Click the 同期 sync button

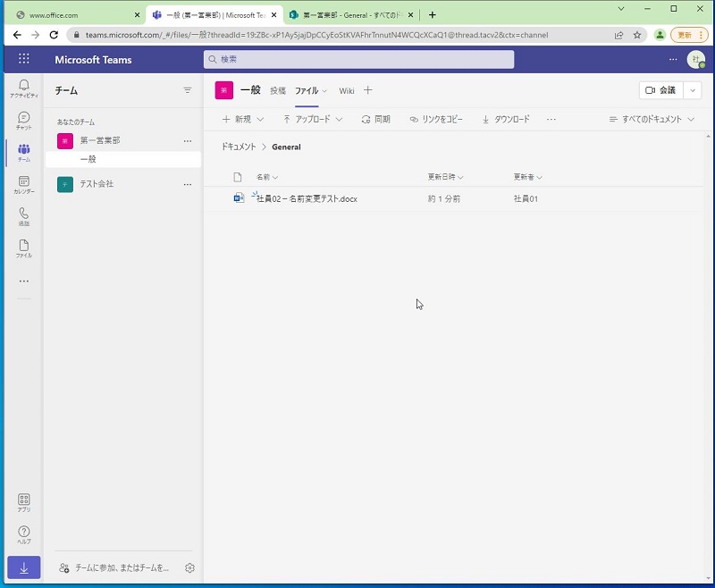375,120
